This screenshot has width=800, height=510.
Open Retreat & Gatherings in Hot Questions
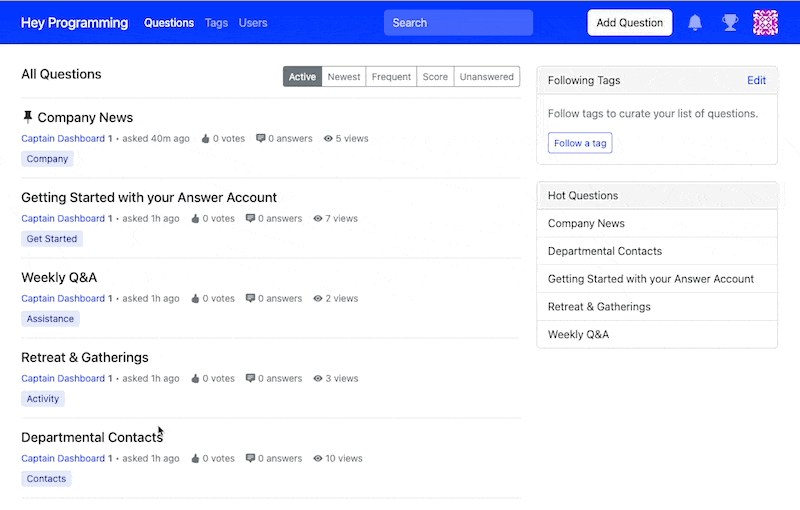tap(599, 307)
